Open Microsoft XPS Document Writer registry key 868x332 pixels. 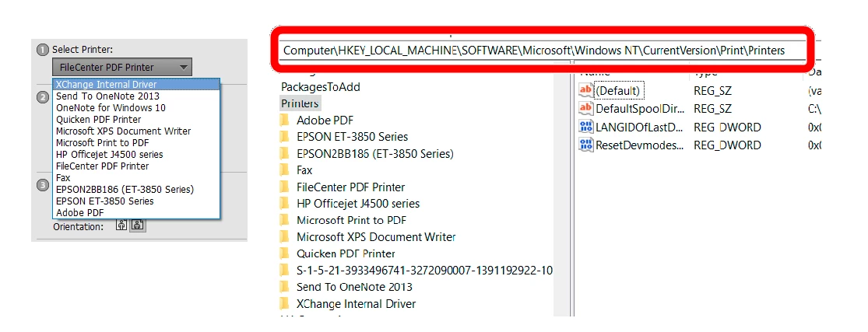376,237
